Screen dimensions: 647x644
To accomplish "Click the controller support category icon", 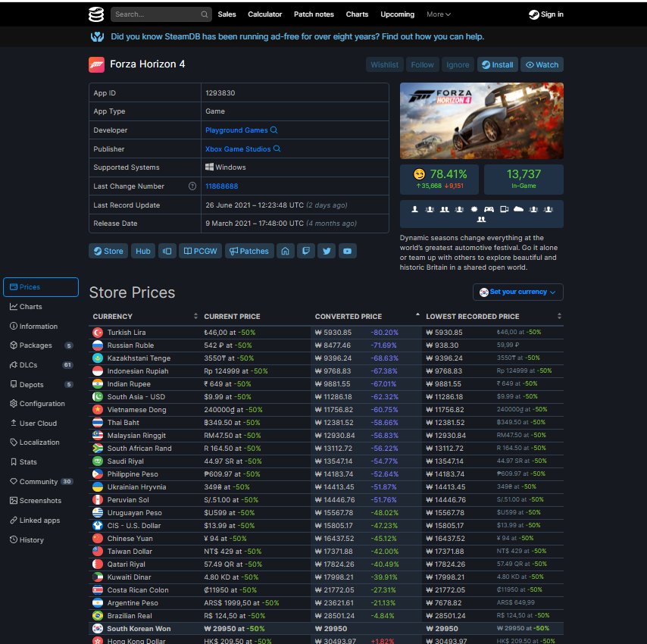I will tap(489, 209).
